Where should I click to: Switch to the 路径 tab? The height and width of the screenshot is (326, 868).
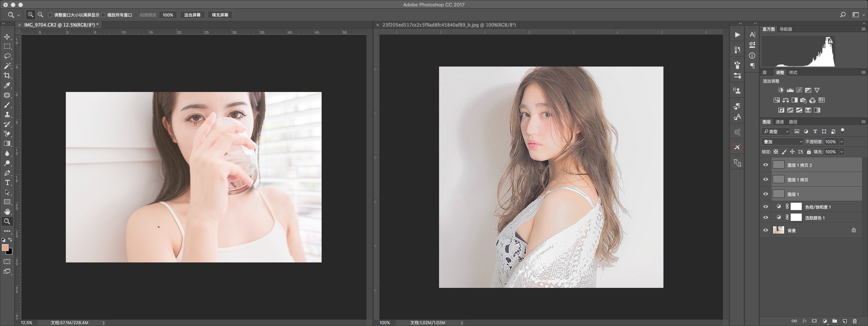click(x=793, y=122)
